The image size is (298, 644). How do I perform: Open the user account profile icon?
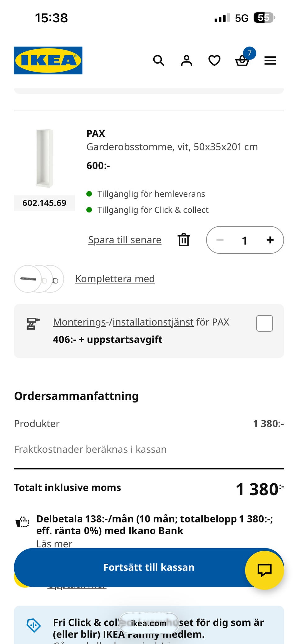186,60
